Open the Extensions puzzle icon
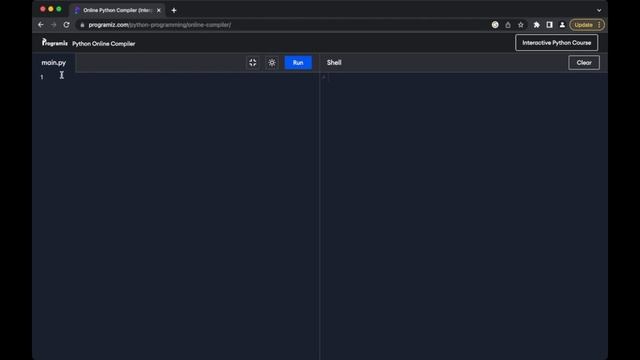The image size is (640, 360). (536, 25)
